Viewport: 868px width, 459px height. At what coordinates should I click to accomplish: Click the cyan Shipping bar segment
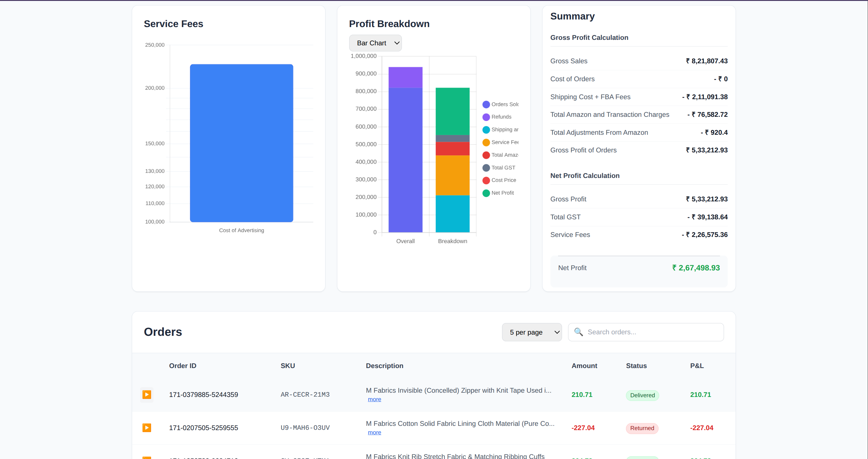tap(452, 214)
